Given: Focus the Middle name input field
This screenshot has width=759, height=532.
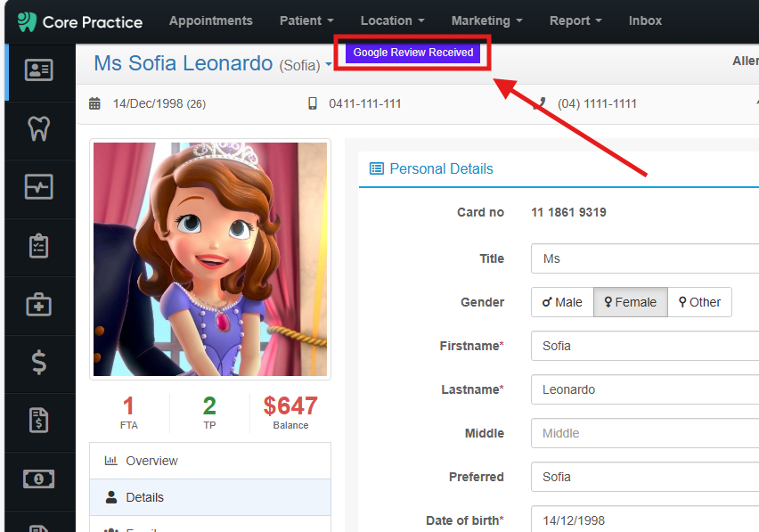Looking at the screenshot, I should (x=645, y=433).
